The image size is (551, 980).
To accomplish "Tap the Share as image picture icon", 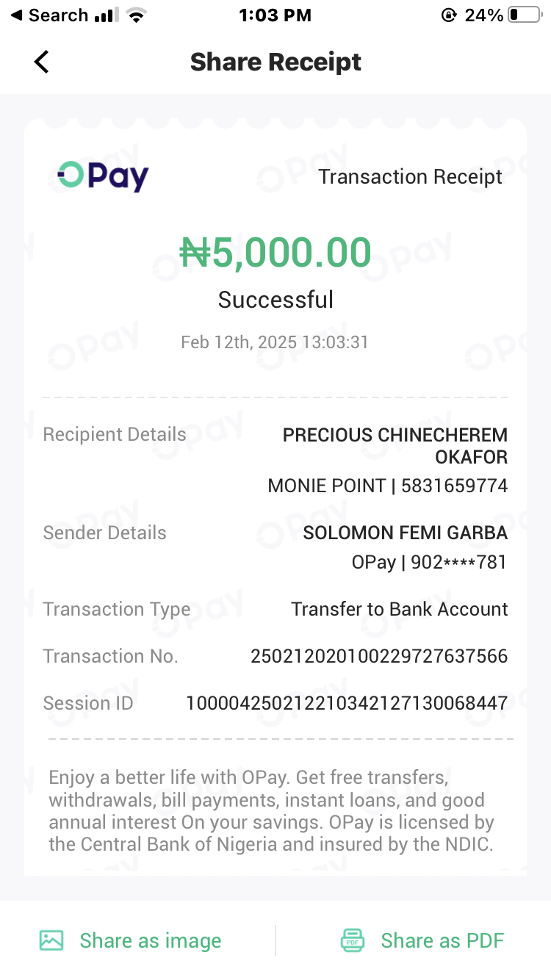I will click(51, 940).
